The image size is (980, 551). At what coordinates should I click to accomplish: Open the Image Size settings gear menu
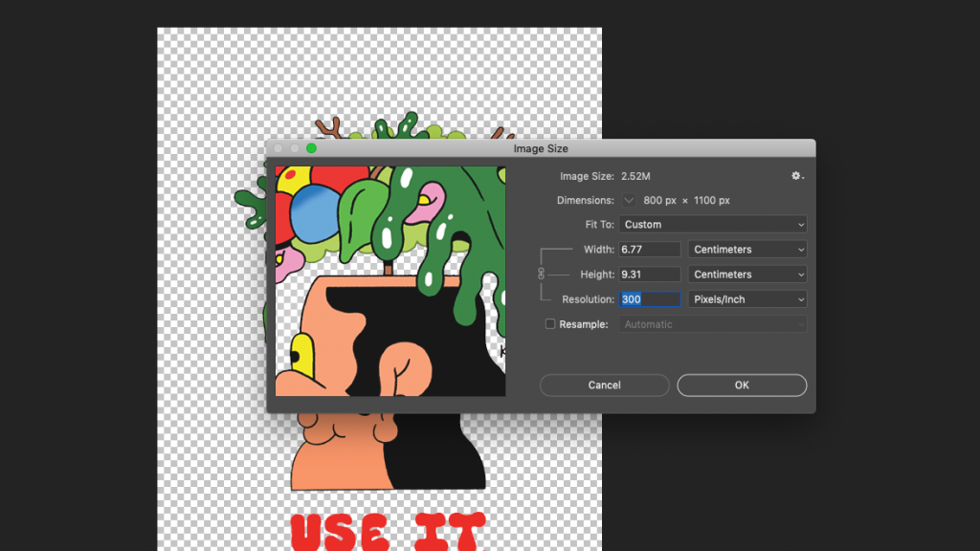click(x=796, y=176)
